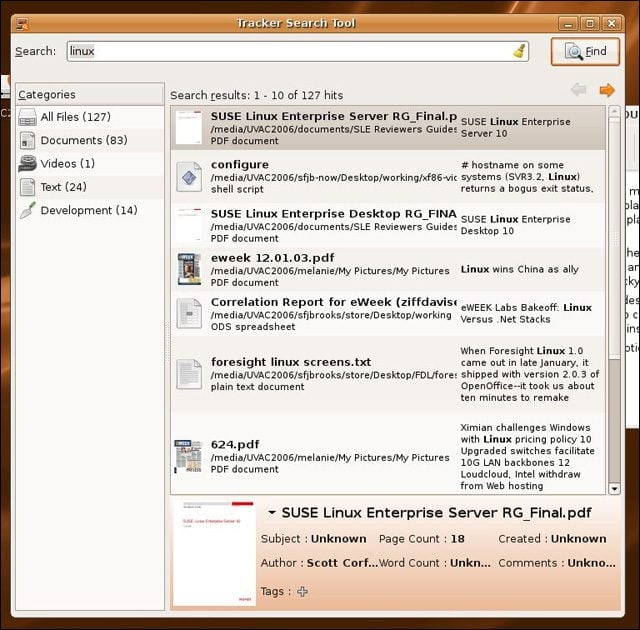Select the All Files category icon
Viewport: 640px width, 630px height.
(27, 118)
